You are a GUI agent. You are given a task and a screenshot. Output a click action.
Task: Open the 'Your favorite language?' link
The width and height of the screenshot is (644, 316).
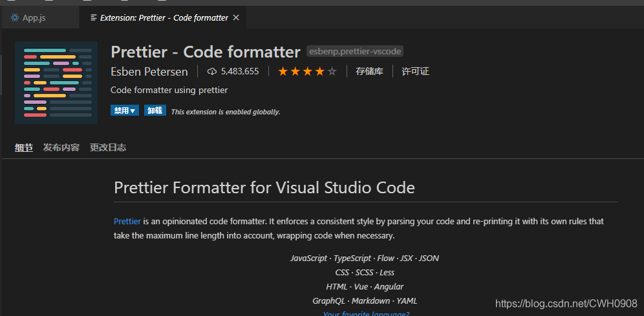(366, 313)
